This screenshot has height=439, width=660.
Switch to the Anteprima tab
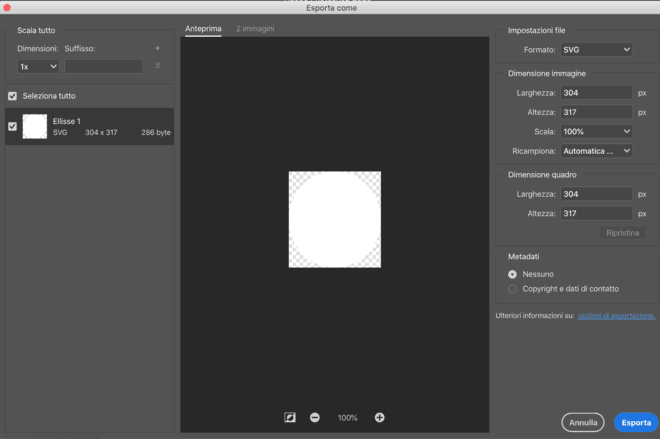coord(203,29)
